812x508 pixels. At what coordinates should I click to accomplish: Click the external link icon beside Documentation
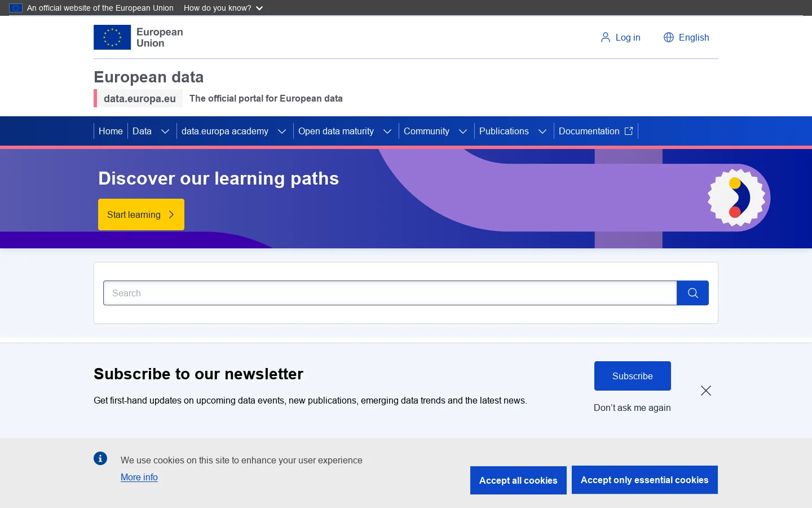pyautogui.click(x=629, y=131)
